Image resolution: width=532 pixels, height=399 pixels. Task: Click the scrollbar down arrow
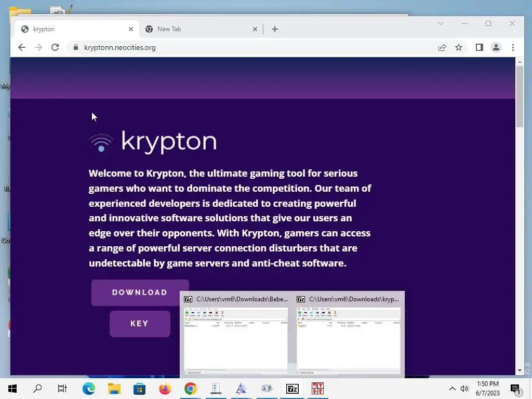coord(520,371)
